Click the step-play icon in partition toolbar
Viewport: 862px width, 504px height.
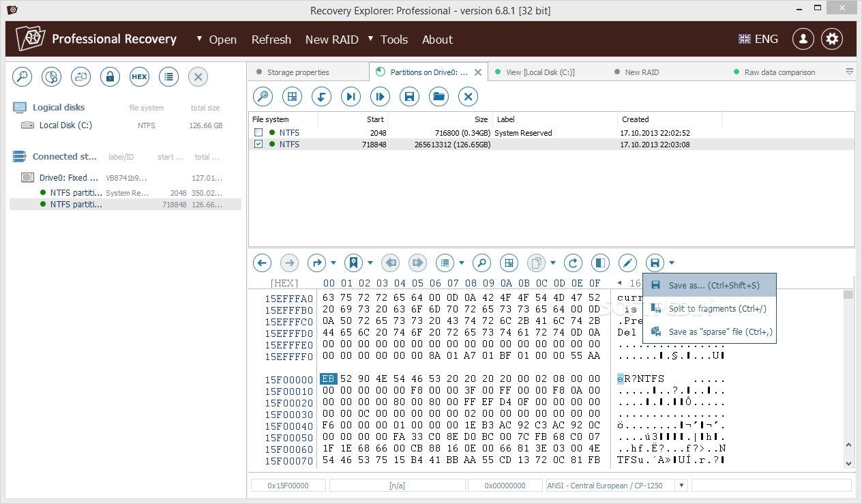coord(380,97)
